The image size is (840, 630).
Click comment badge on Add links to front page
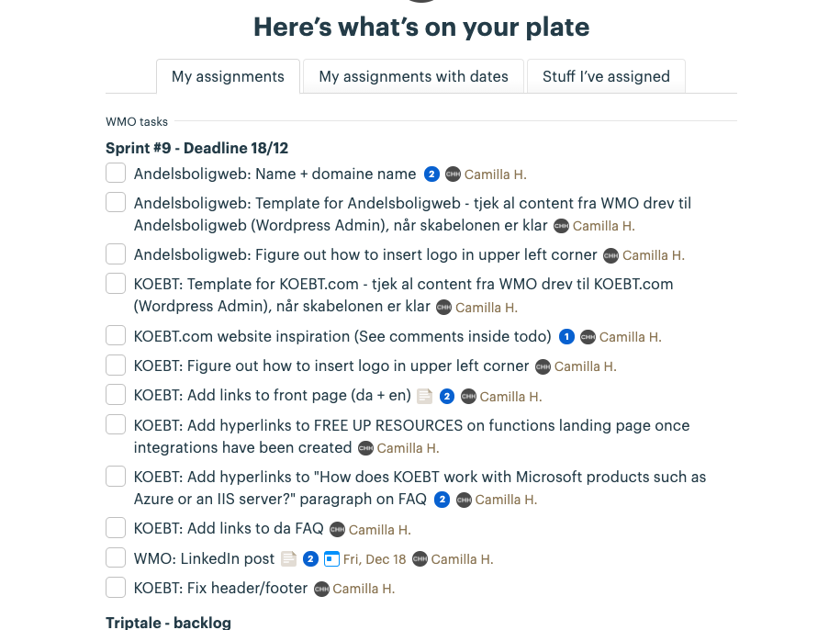tap(447, 397)
